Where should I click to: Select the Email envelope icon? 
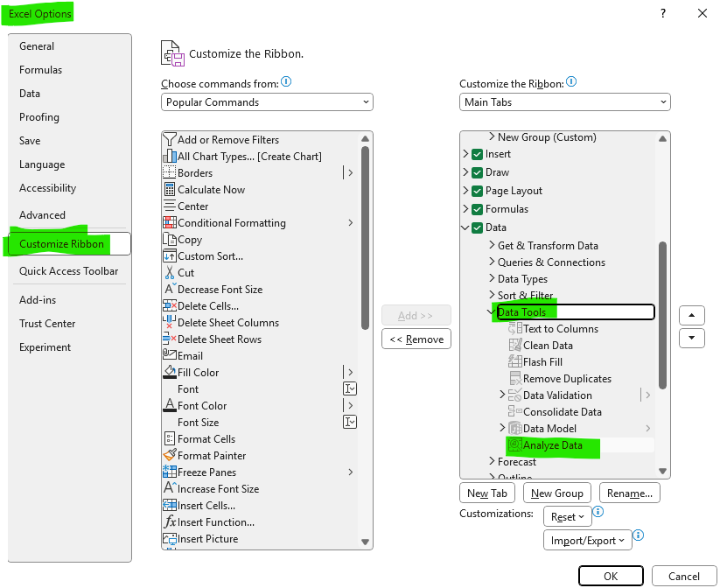170,355
